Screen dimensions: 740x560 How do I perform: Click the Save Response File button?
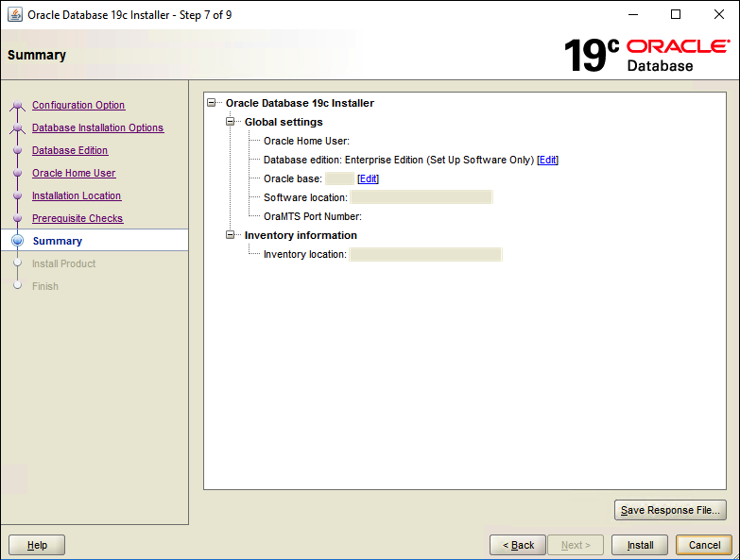pos(670,510)
